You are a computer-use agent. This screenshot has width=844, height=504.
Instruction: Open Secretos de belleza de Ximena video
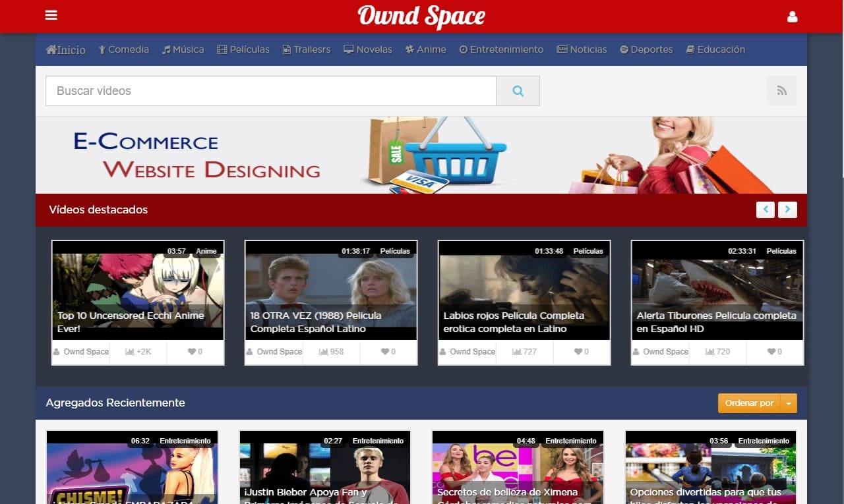(x=518, y=468)
